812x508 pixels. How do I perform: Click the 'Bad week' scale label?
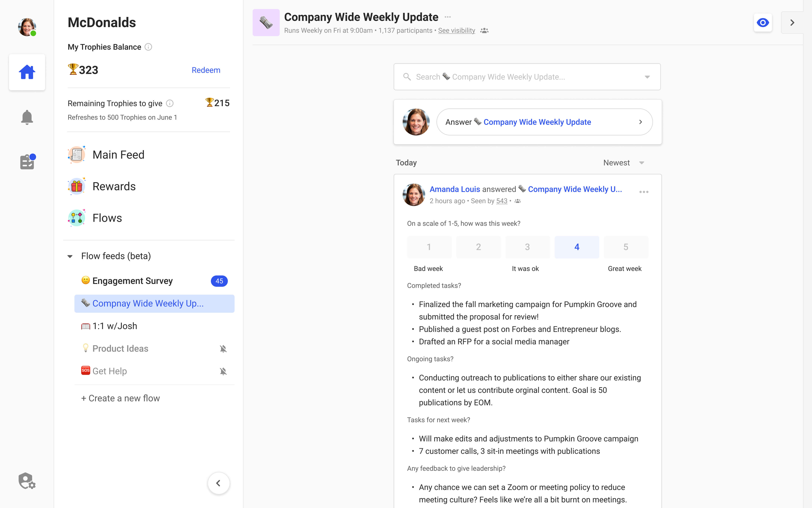[x=428, y=269]
